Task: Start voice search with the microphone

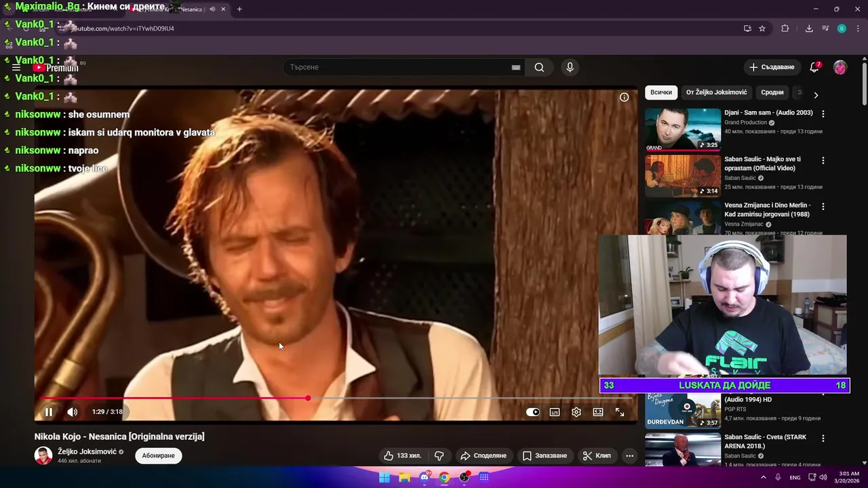Action: pyautogui.click(x=570, y=67)
